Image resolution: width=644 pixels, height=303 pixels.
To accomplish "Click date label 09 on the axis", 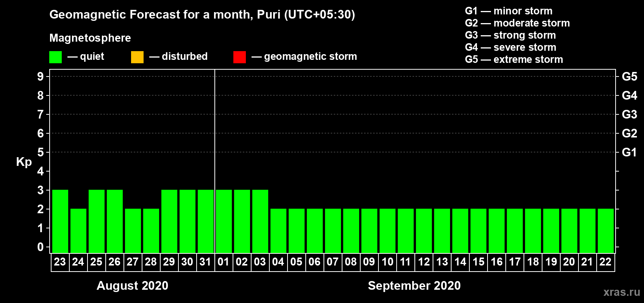I will tap(369, 262).
